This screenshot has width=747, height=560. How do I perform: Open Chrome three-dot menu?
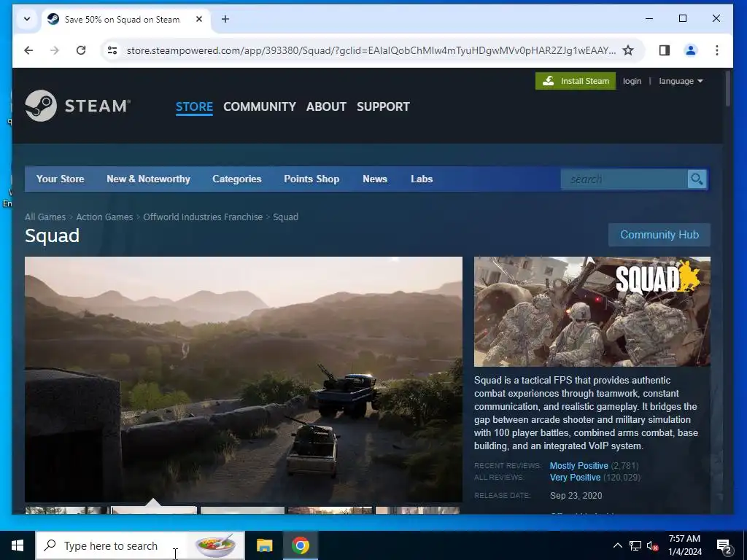[x=717, y=50]
